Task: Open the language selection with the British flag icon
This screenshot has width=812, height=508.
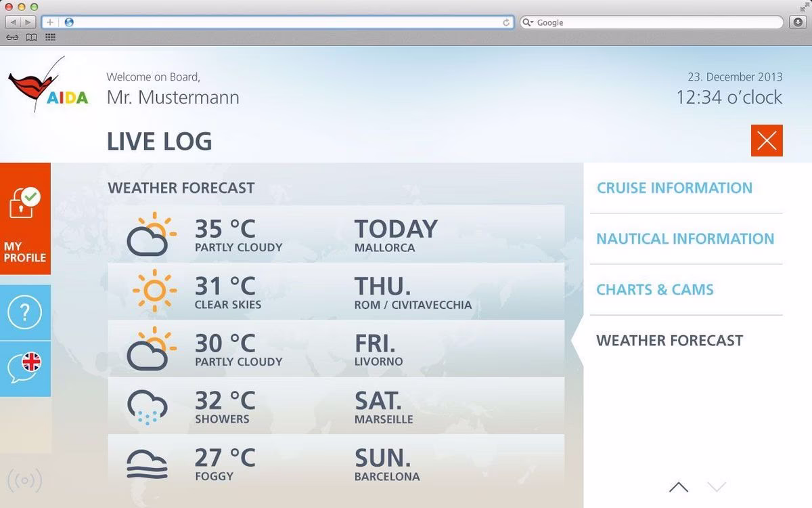Action: tap(25, 368)
